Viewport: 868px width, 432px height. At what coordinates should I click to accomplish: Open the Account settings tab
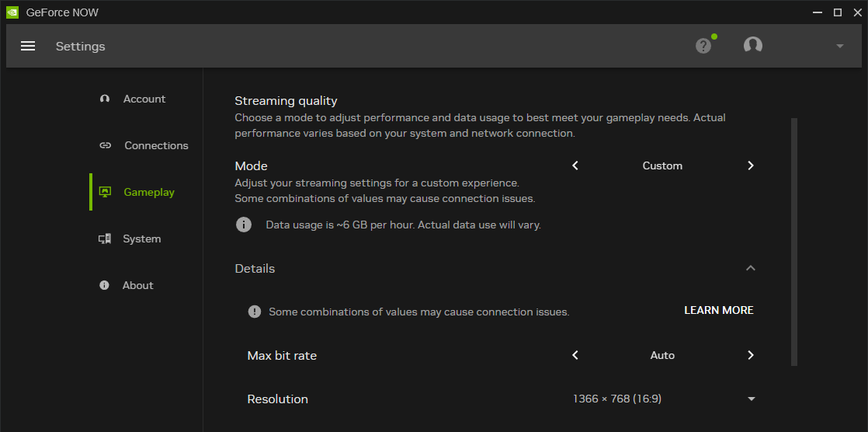tap(145, 99)
